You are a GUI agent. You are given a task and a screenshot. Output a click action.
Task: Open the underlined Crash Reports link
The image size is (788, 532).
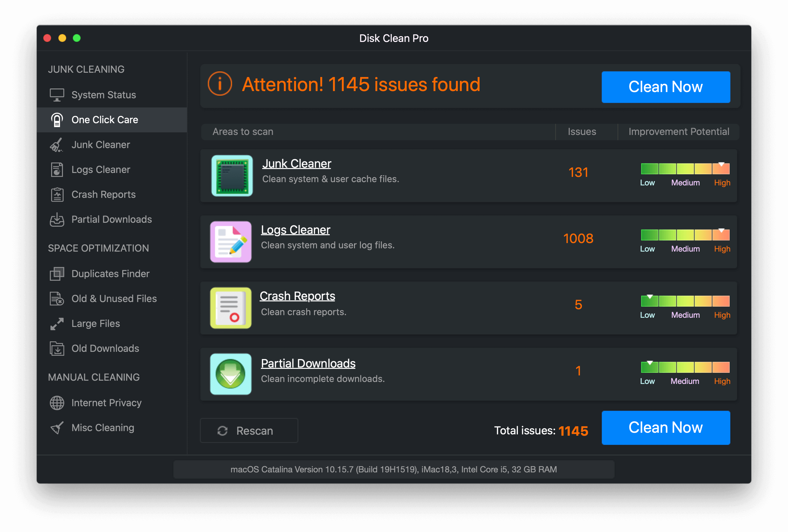[297, 296]
